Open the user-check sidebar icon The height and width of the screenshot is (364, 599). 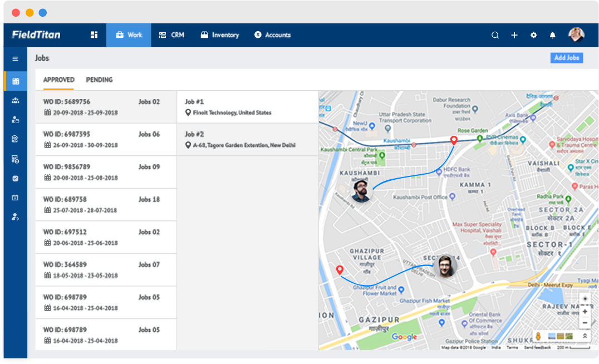coord(15,217)
